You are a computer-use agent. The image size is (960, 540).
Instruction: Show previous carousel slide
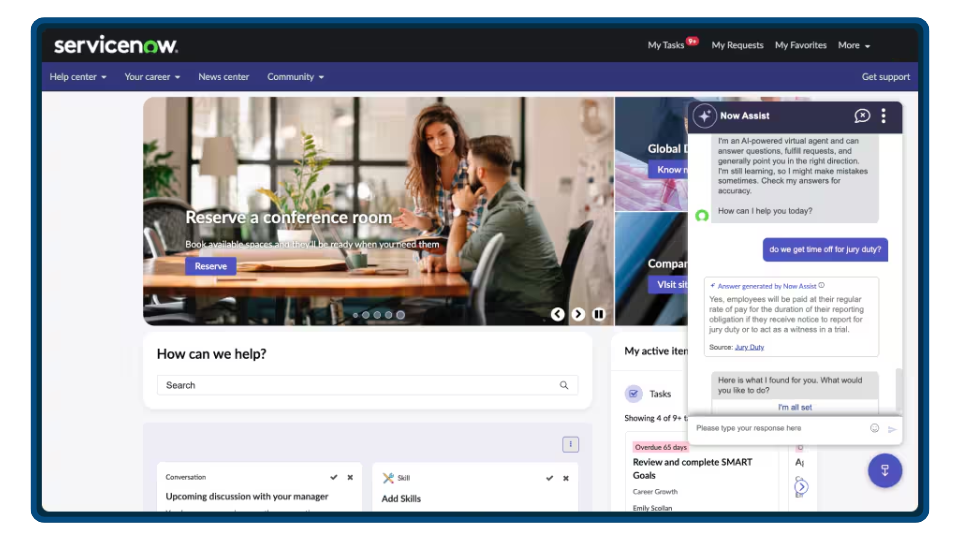click(x=557, y=314)
